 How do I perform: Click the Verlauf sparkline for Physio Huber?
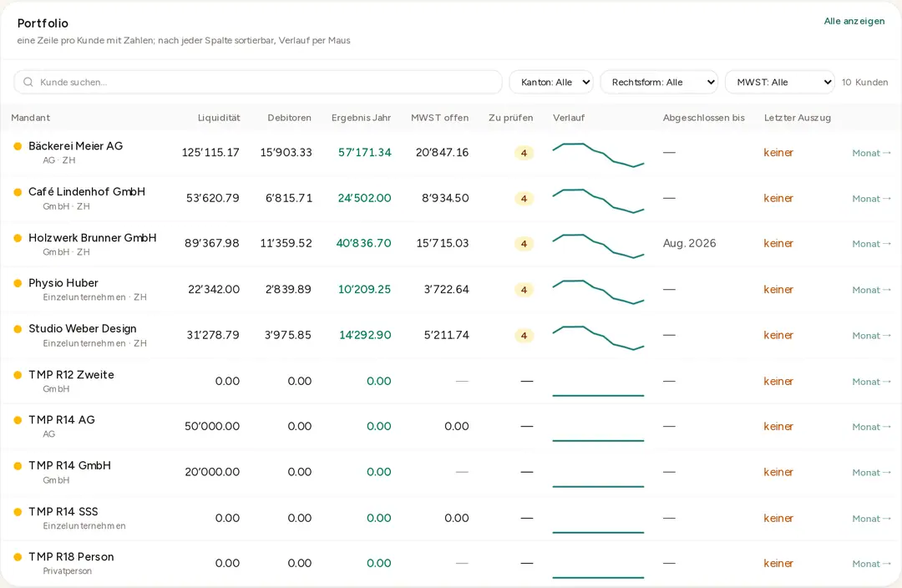point(598,291)
